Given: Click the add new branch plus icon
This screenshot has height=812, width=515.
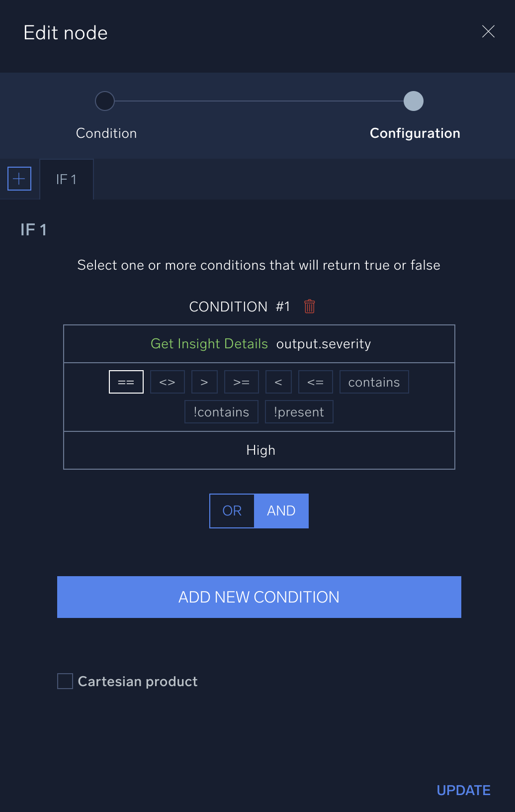Looking at the screenshot, I should pos(19,178).
